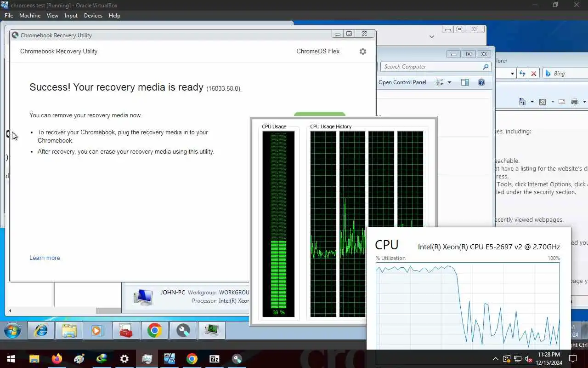The width and height of the screenshot is (588, 368).
Task: Open Chromebook Recovery Utility settings gear
Action: (x=363, y=52)
